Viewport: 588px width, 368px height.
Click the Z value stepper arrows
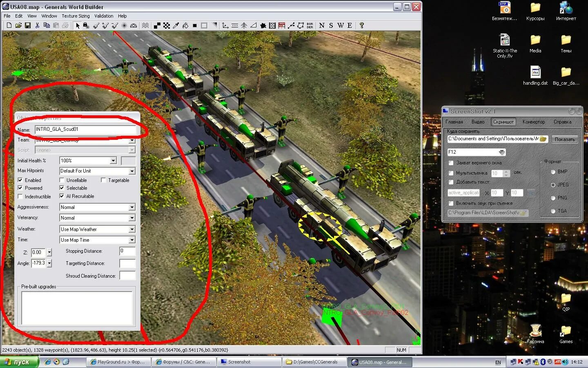click(49, 252)
